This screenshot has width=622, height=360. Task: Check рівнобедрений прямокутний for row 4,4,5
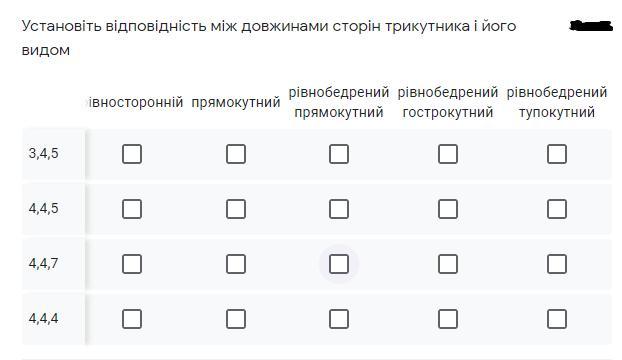(339, 209)
